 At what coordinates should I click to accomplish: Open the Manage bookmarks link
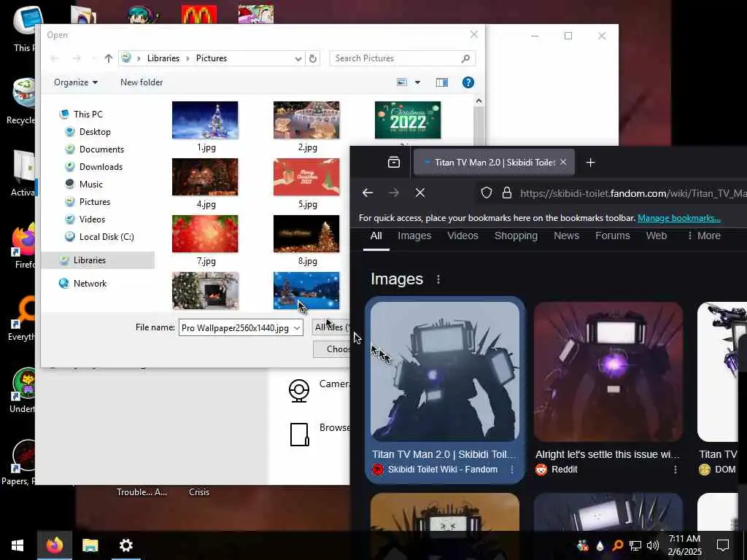tap(679, 218)
